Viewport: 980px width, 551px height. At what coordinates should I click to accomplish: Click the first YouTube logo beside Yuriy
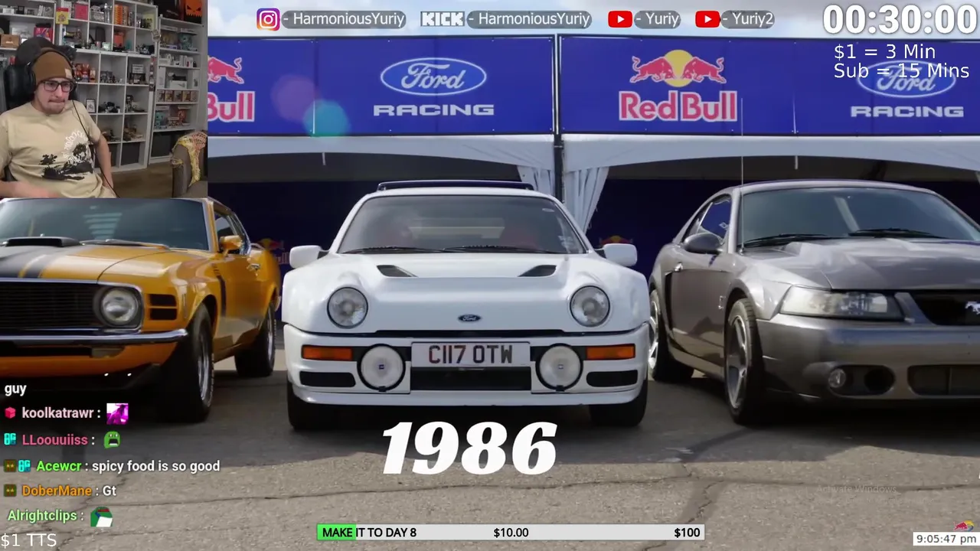(619, 19)
